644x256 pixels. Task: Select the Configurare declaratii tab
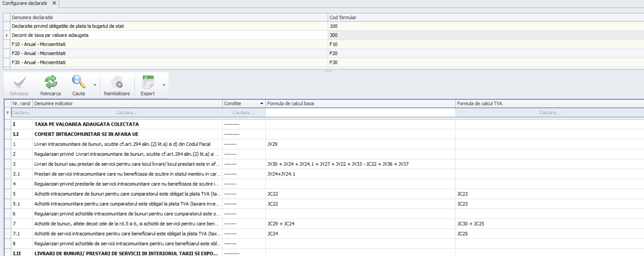25,3
